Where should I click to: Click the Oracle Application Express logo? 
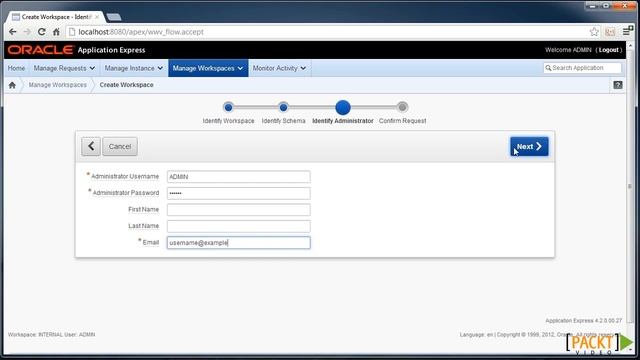tap(76, 50)
